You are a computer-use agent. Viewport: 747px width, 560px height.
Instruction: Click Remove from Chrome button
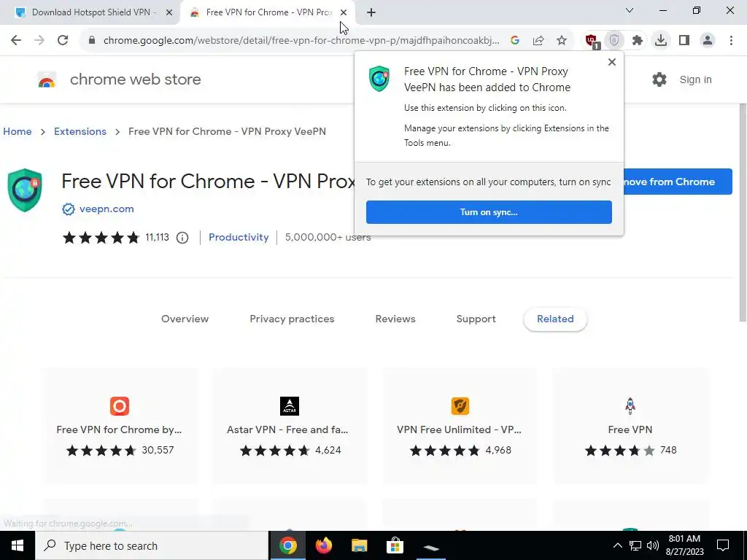point(678,182)
